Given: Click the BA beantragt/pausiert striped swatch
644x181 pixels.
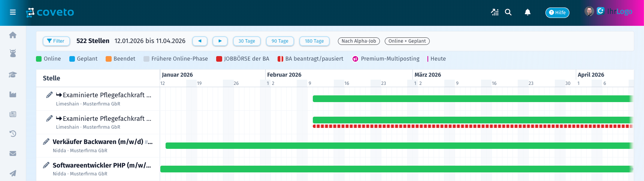Looking at the screenshot, I should coord(280,59).
